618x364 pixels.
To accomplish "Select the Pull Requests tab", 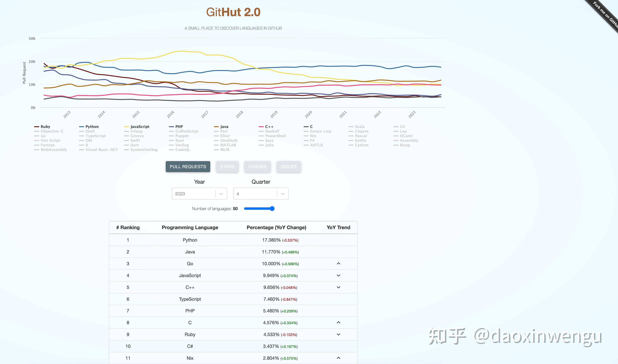I will click(x=188, y=166).
